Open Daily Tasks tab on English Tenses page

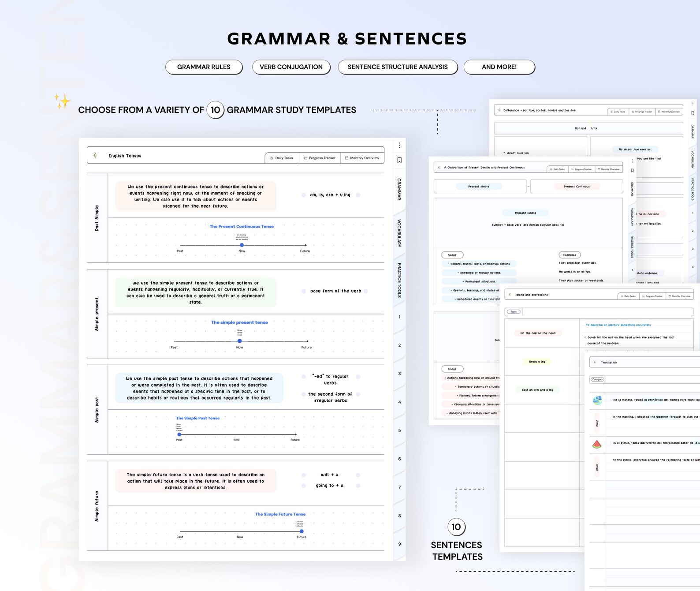[282, 158]
